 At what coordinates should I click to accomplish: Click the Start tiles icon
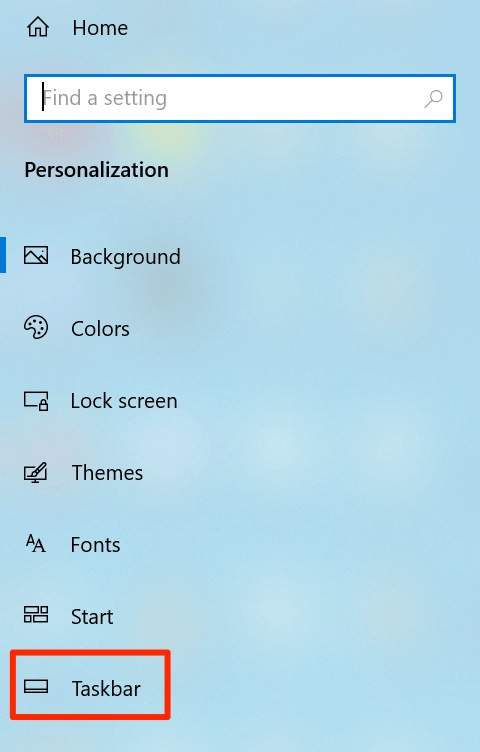pyautogui.click(x=36, y=614)
